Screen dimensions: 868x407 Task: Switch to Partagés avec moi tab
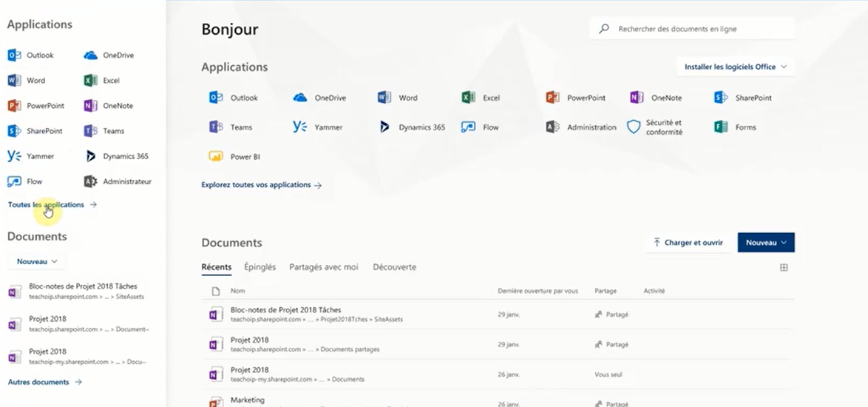click(324, 267)
